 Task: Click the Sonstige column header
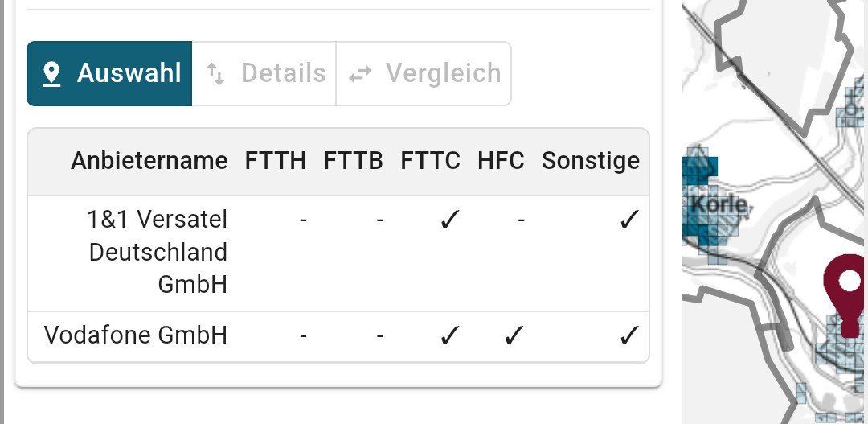coord(591,161)
